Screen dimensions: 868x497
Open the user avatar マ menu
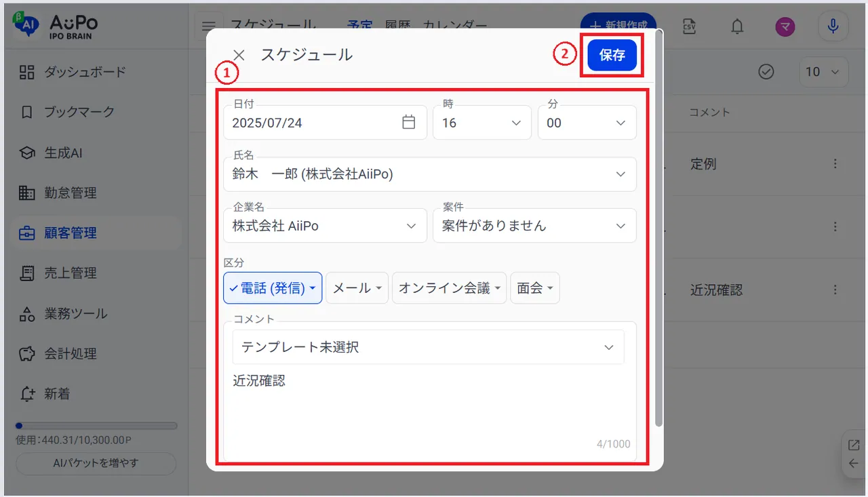point(785,26)
